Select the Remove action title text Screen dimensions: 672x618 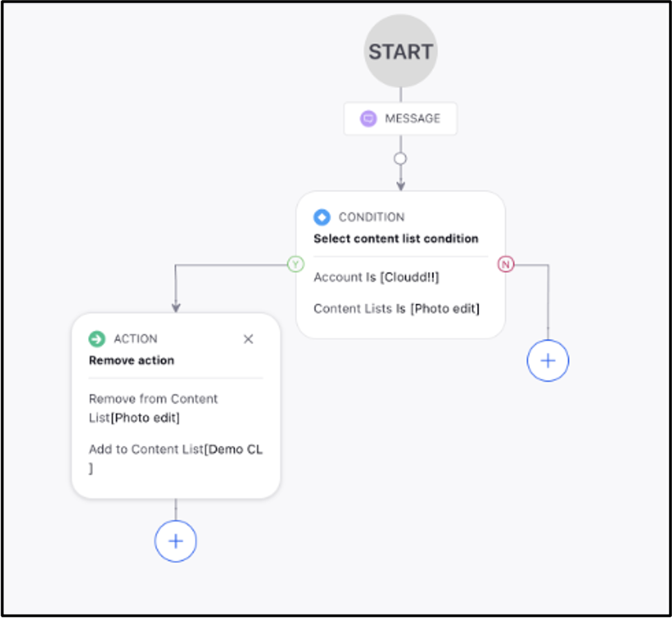[x=132, y=361]
